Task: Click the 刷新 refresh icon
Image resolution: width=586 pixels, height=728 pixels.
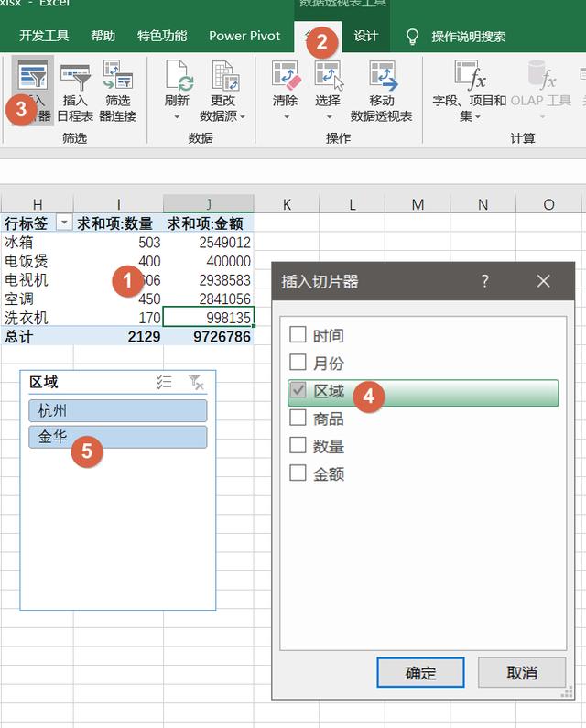Action: point(178,75)
